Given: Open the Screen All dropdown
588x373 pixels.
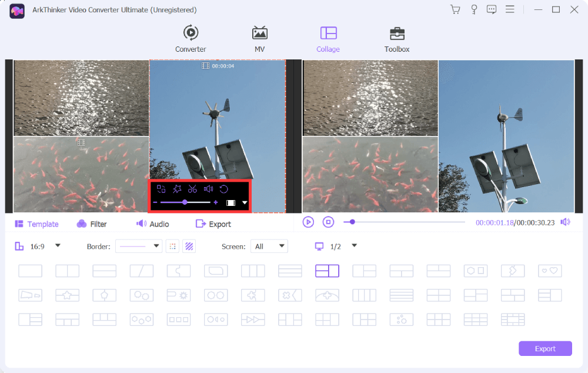Looking at the screenshot, I should click(x=269, y=246).
